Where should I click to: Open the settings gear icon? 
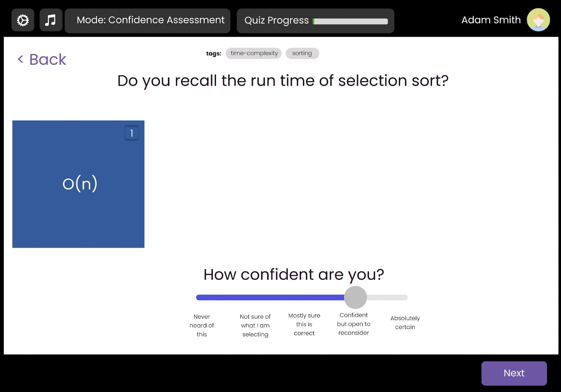(23, 20)
